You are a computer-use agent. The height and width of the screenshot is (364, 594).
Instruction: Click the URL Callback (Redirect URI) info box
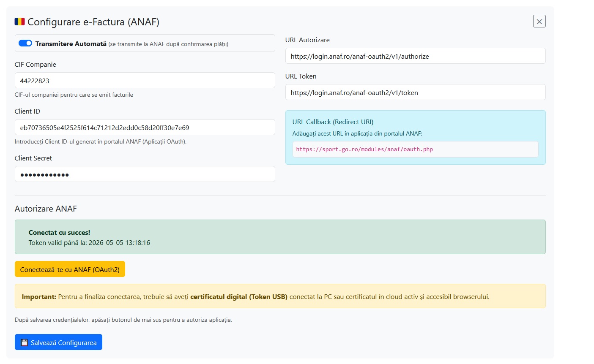pyautogui.click(x=416, y=137)
